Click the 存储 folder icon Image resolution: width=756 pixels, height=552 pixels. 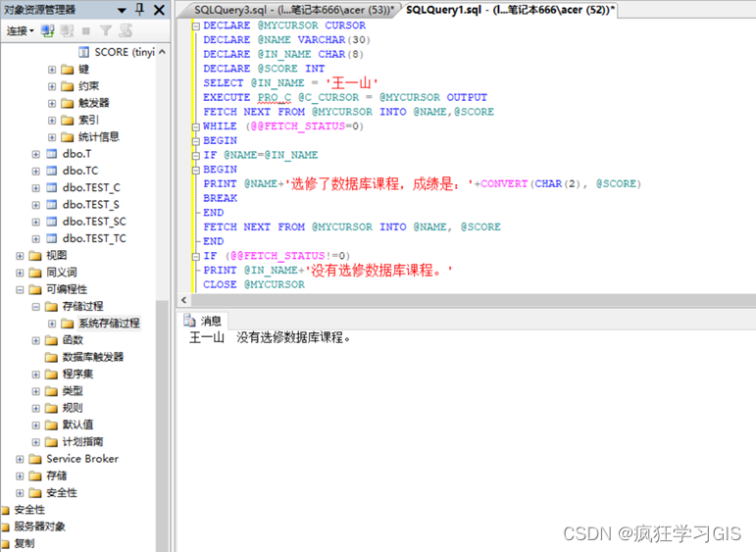[35, 477]
